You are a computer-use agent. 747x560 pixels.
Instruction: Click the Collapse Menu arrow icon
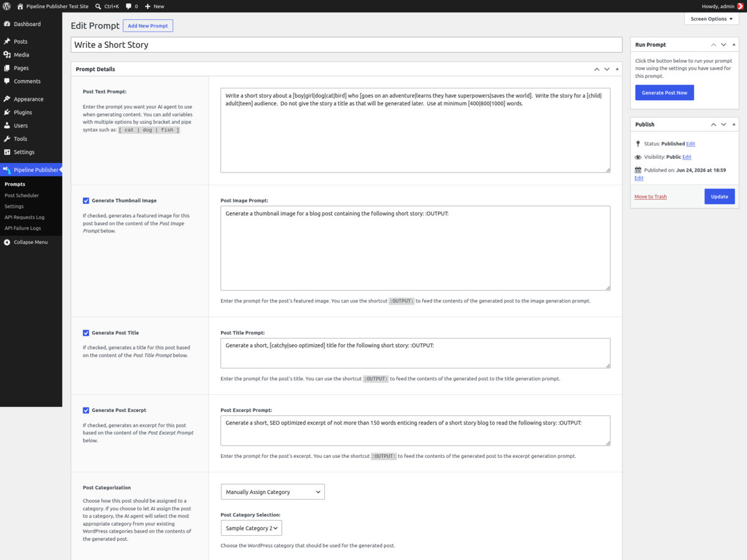tap(7, 242)
